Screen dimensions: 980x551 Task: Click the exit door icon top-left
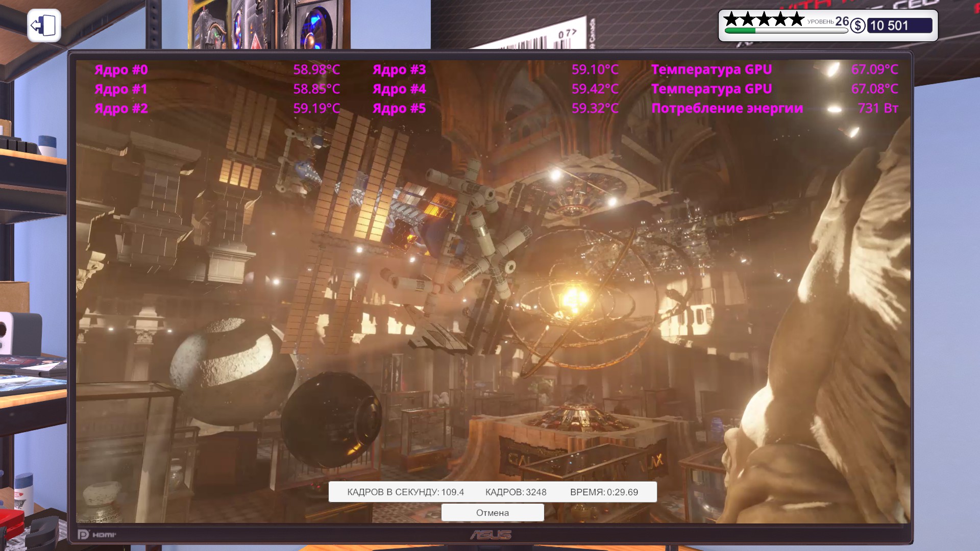click(44, 26)
